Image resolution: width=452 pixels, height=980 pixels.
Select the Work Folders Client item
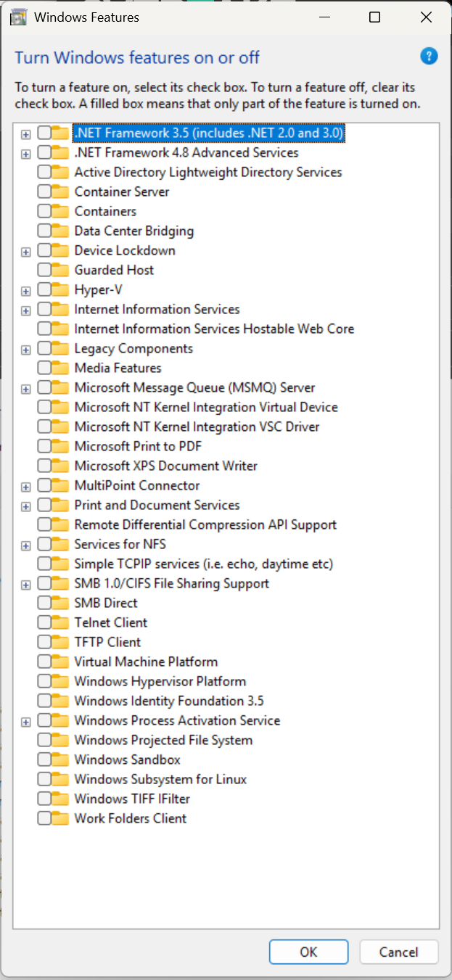pyautogui.click(x=130, y=819)
